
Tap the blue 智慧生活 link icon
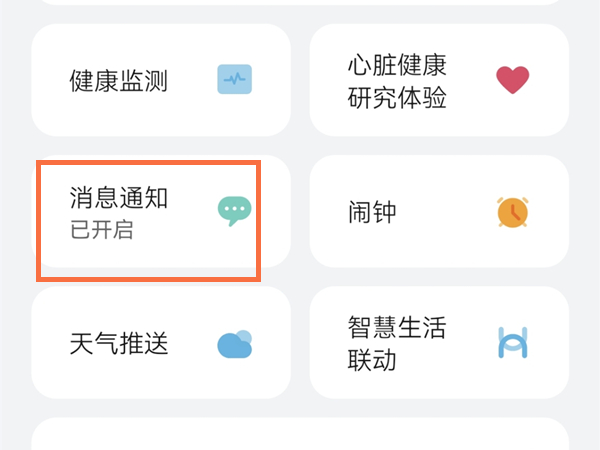(x=512, y=343)
